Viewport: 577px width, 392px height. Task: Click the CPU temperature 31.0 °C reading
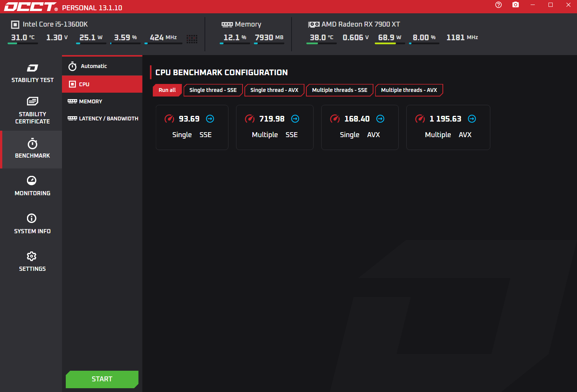click(23, 38)
